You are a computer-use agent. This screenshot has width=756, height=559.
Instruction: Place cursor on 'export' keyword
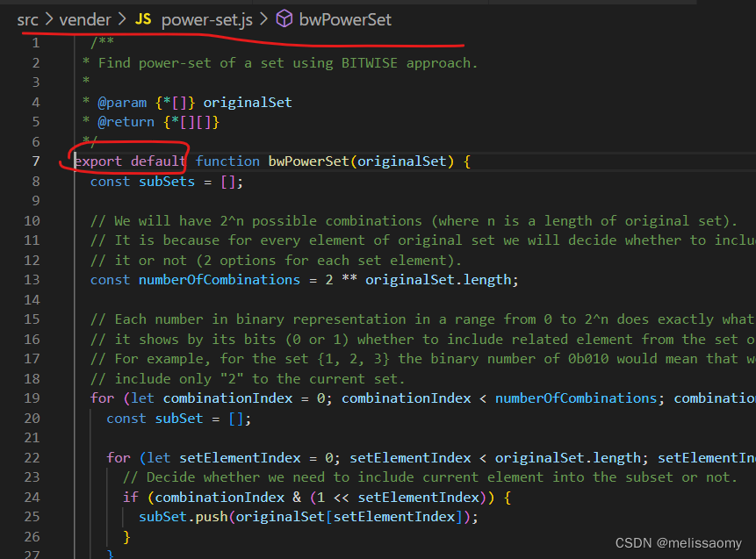pyautogui.click(x=98, y=161)
